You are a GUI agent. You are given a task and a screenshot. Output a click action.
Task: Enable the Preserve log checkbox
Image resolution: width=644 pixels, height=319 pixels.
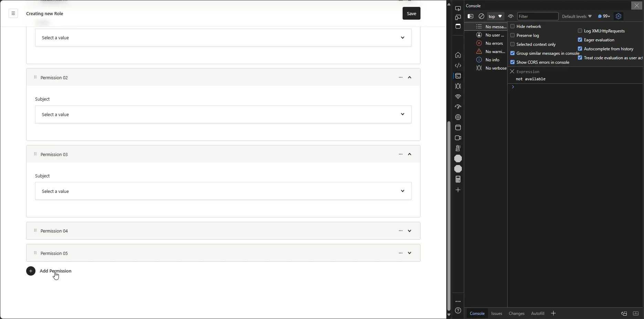(512, 35)
